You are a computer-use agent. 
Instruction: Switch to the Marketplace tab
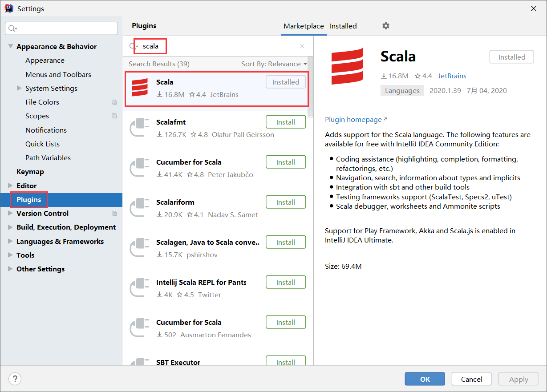pyautogui.click(x=304, y=26)
